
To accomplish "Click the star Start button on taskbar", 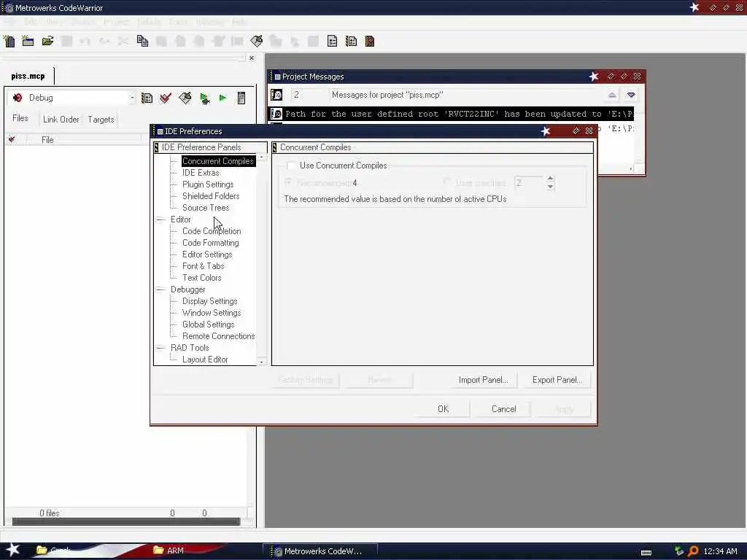I will pyautogui.click(x=12, y=550).
